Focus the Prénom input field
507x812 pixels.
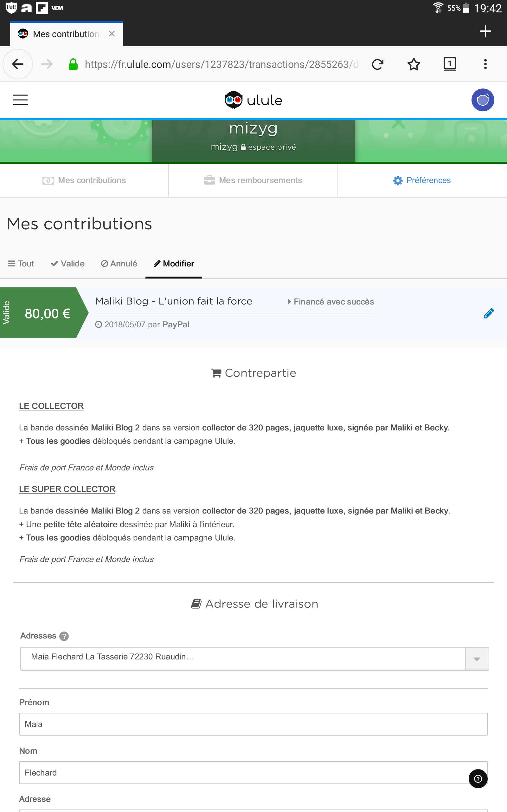pyautogui.click(x=253, y=724)
